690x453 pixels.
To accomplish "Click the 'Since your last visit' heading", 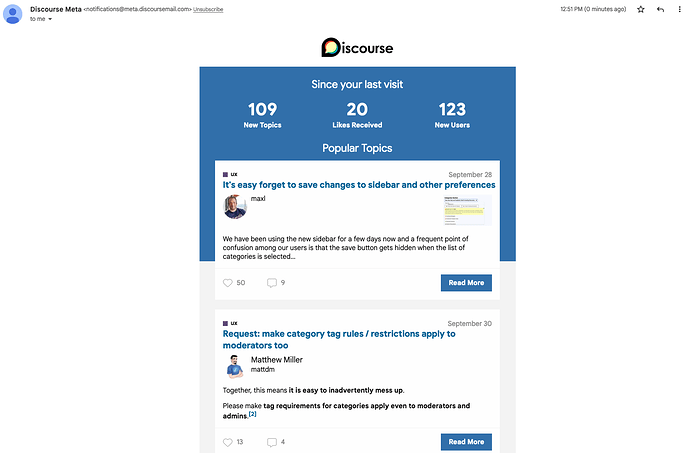I will [357, 84].
